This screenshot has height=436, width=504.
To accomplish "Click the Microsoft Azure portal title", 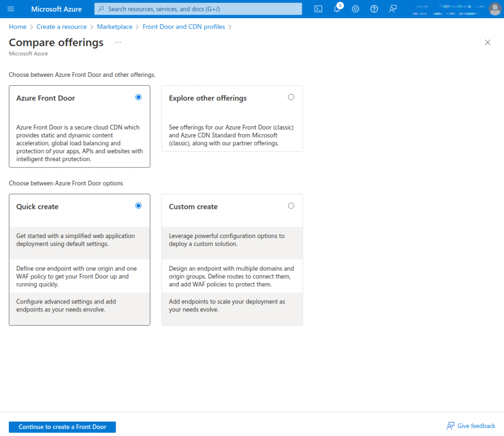I will pos(56,9).
